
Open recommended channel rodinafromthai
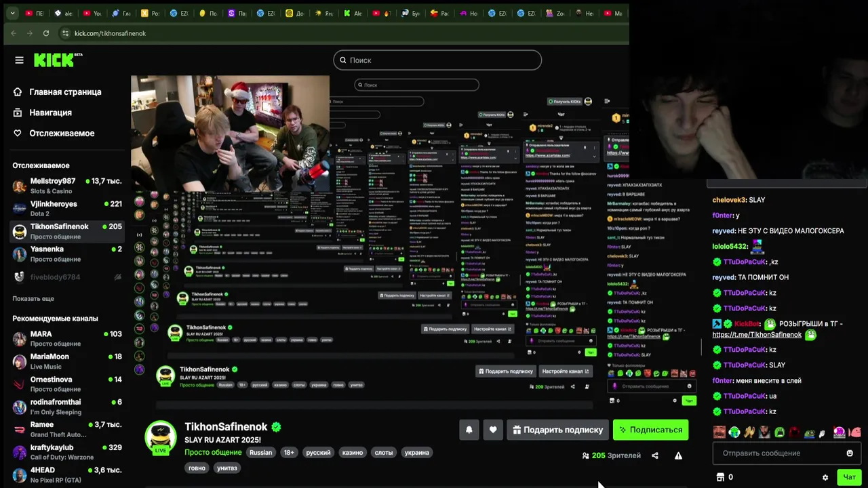67,407
